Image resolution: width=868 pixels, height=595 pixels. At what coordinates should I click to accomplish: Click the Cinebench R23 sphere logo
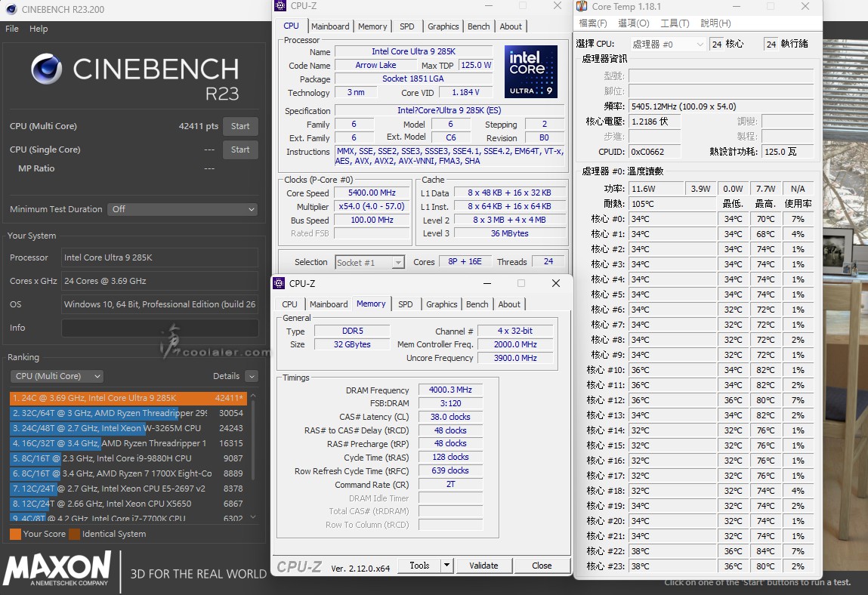coord(47,69)
